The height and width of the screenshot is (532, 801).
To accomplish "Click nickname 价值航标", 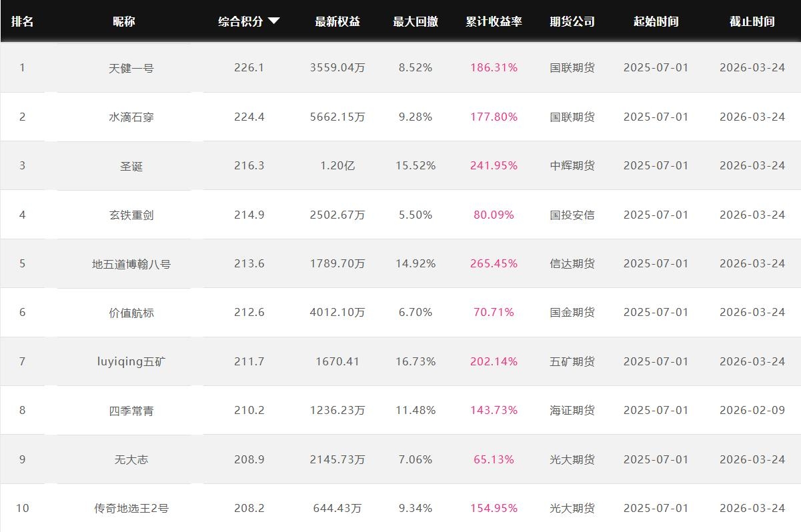I will (131, 313).
